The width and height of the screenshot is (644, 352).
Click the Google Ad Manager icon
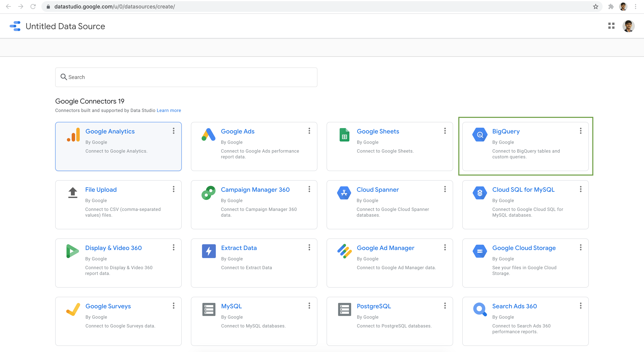click(344, 251)
